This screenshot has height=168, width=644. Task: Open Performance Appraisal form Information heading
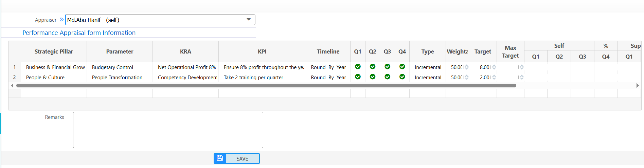[79, 33]
